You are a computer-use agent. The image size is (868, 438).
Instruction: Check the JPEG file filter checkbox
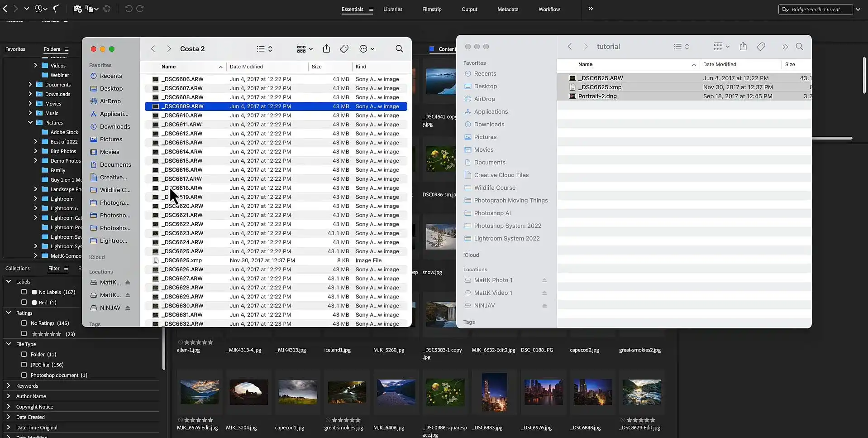pos(24,365)
